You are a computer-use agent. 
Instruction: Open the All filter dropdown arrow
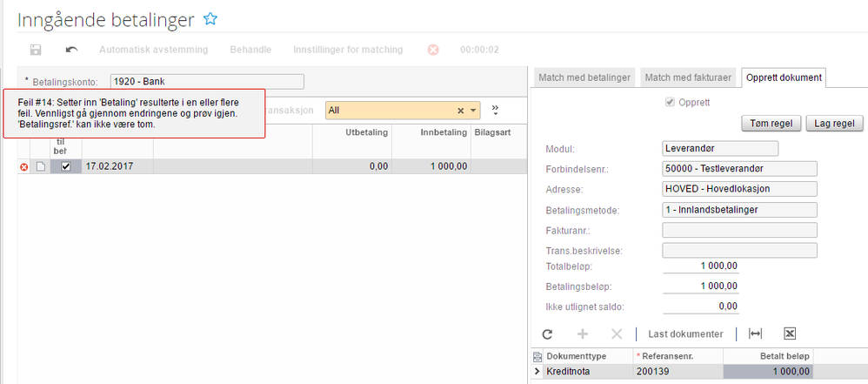[473, 111]
